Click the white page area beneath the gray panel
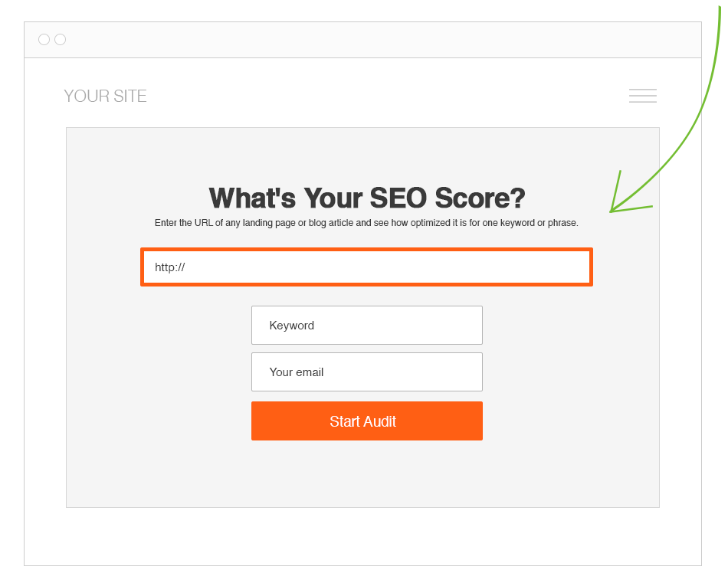 [x=366, y=536]
